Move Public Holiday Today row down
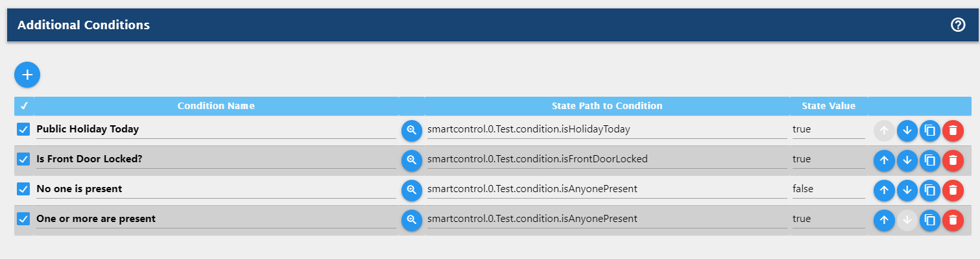This screenshot has height=259, width=980. tap(907, 130)
